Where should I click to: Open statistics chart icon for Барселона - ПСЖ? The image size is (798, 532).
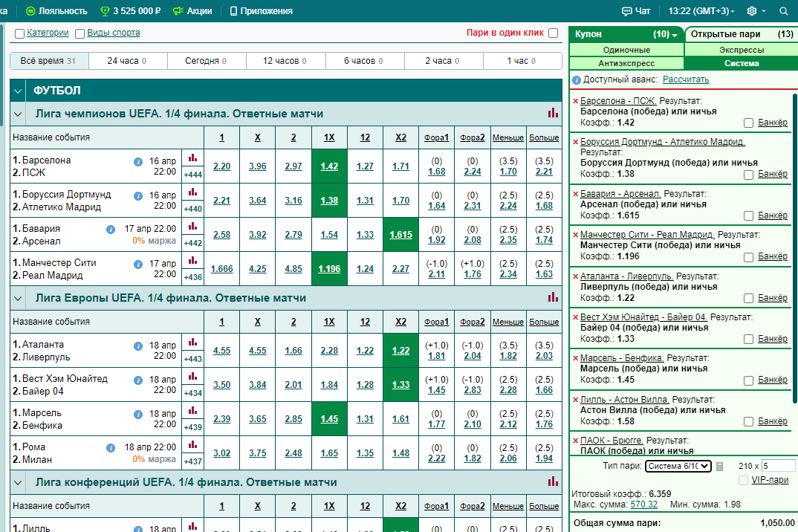pos(193,158)
